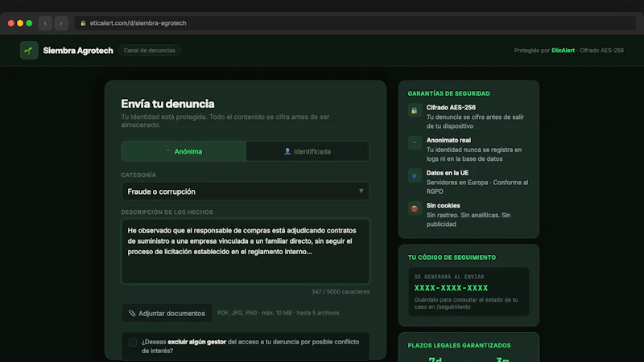
Task: Check the excluir algún gestor checkbox
Action: coord(133,343)
